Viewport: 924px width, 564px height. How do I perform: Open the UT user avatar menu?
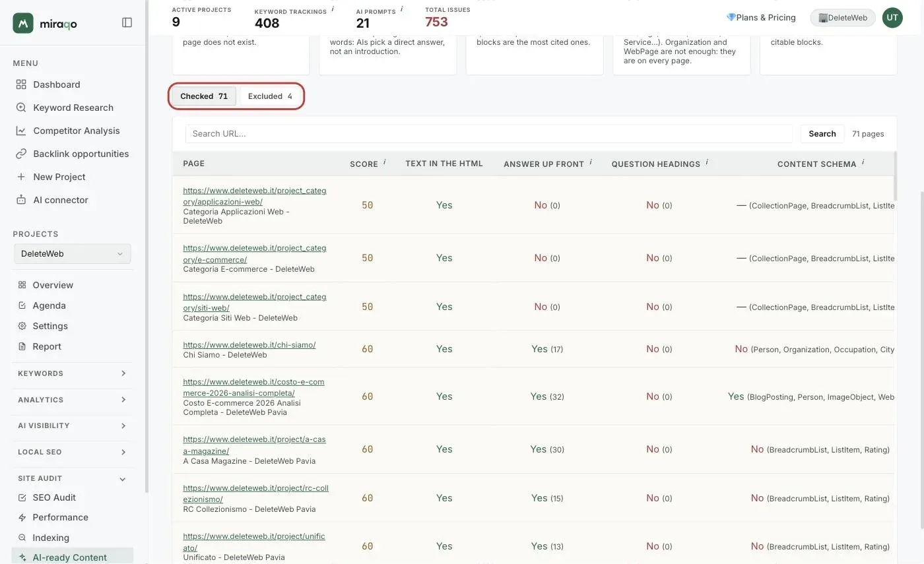(x=892, y=18)
